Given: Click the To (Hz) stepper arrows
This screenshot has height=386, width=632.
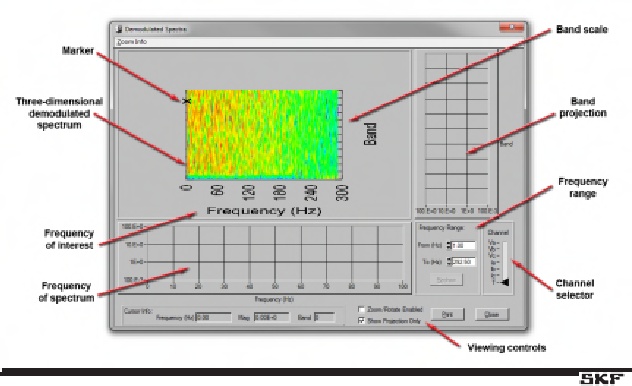Looking at the screenshot, I should click(449, 262).
